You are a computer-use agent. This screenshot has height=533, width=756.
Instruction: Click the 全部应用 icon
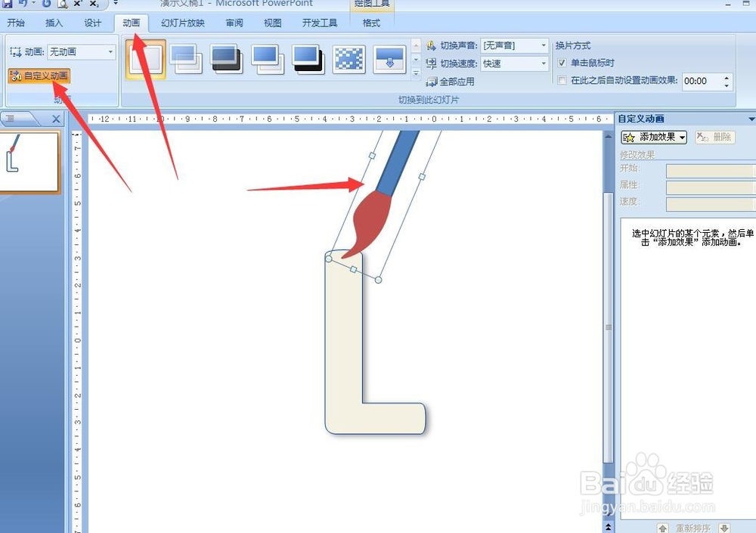point(432,82)
